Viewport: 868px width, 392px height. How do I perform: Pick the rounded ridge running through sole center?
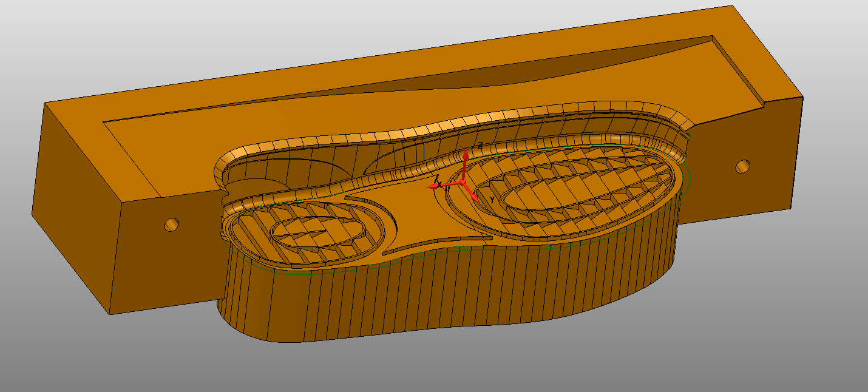tap(388, 178)
